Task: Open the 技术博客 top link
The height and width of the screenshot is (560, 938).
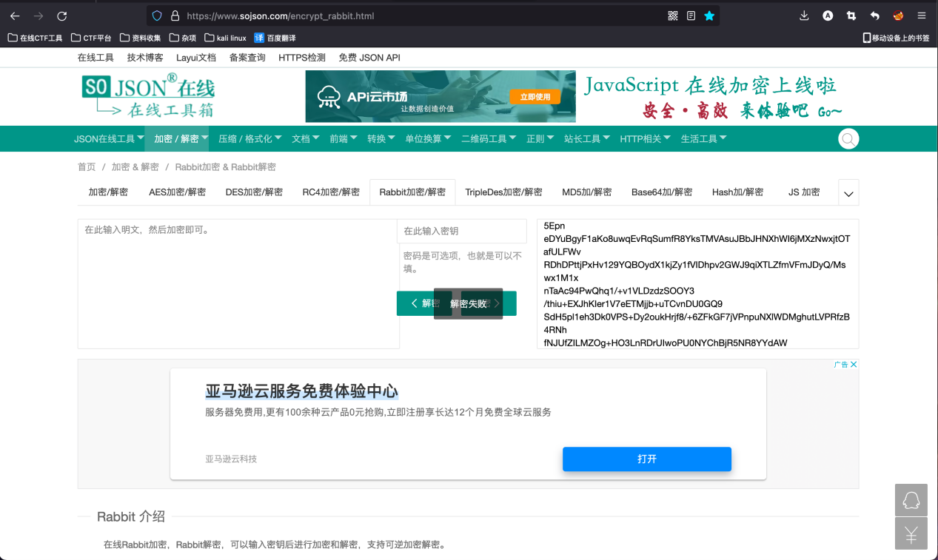Action: [145, 58]
